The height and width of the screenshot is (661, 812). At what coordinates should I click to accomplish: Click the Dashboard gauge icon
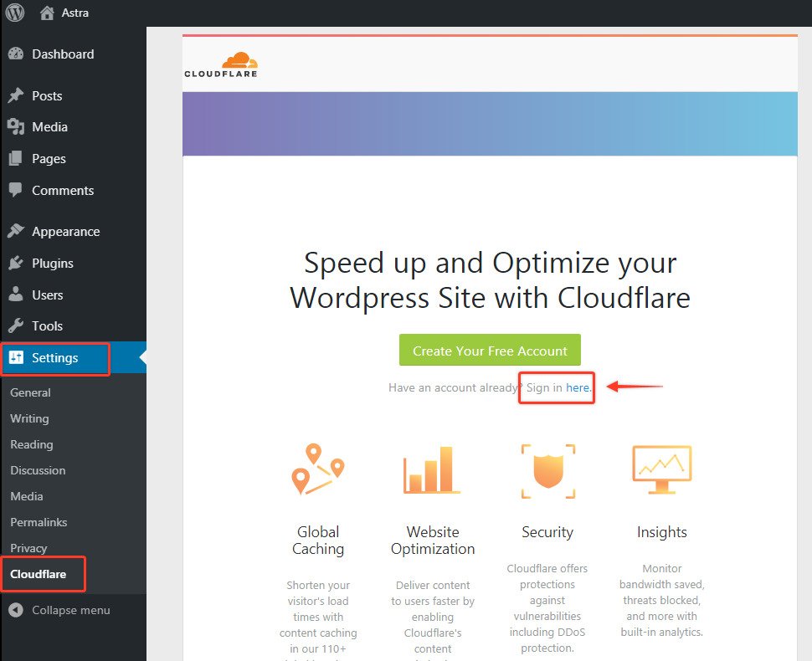[16, 54]
